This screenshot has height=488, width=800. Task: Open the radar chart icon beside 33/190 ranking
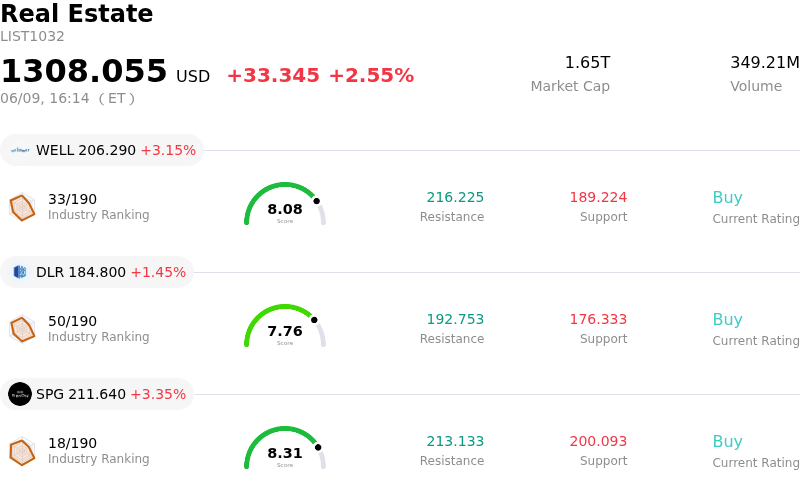[x=22, y=207]
